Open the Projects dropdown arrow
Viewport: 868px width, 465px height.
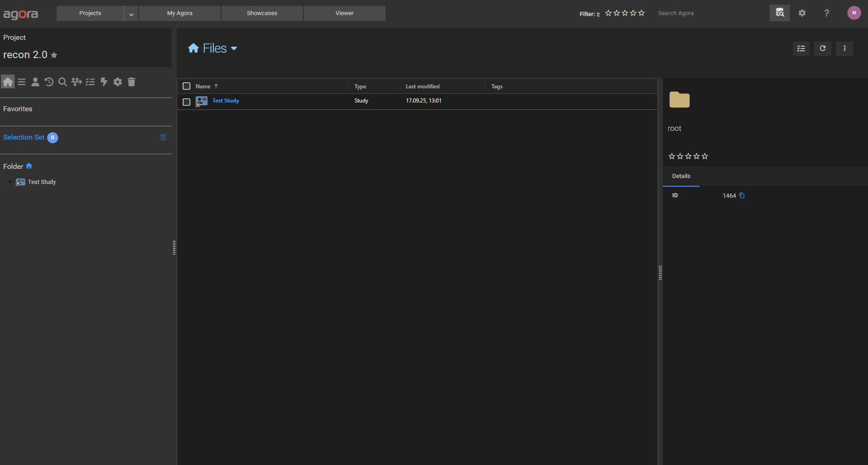[131, 14]
